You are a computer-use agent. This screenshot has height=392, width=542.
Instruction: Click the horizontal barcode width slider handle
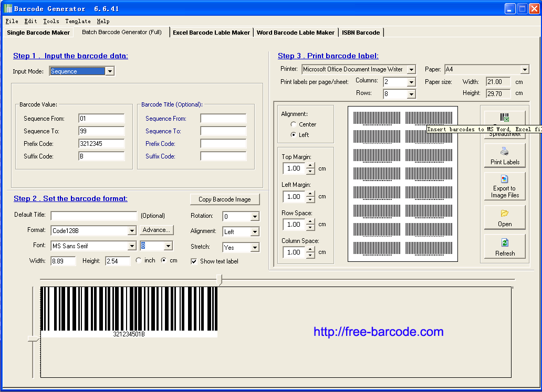pos(219,279)
